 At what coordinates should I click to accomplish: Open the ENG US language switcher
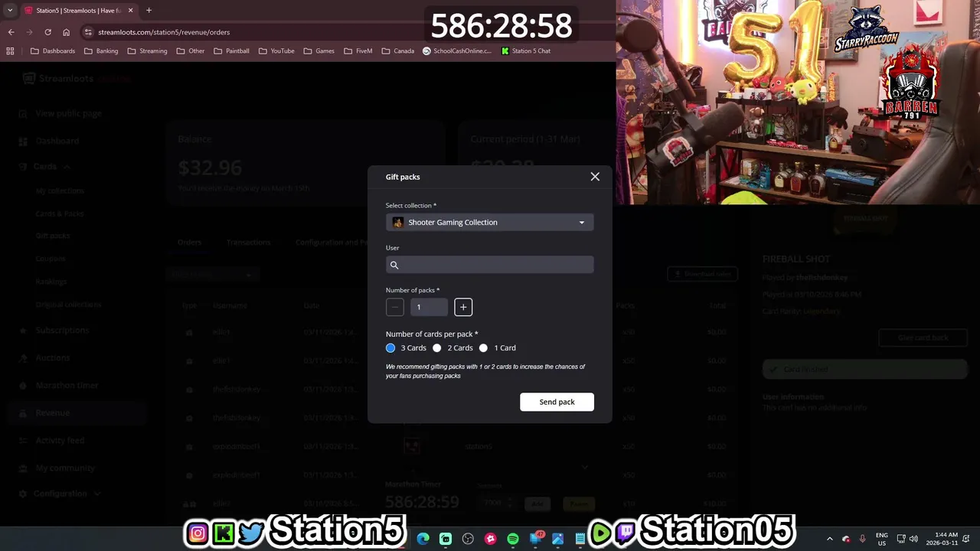pos(882,539)
